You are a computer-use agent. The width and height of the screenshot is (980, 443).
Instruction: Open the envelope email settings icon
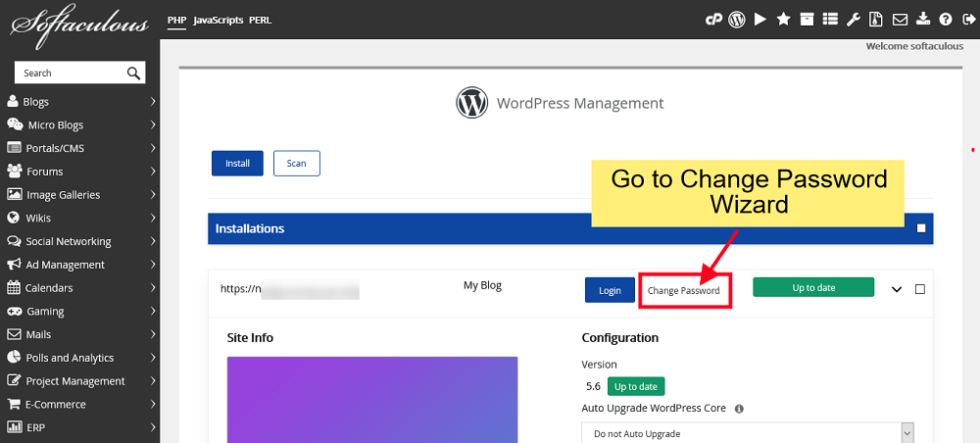click(x=900, y=20)
